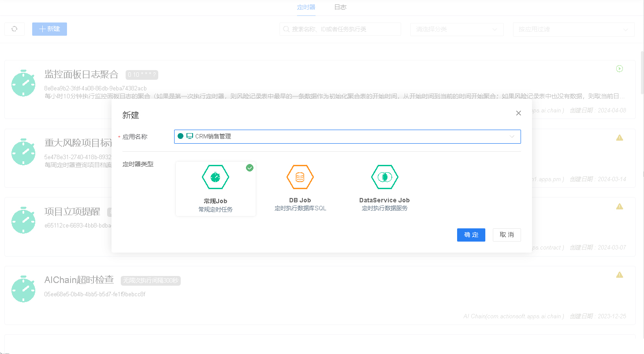Click the 定时执行数据服务 description text
The image size is (644, 354).
pyautogui.click(x=385, y=208)
